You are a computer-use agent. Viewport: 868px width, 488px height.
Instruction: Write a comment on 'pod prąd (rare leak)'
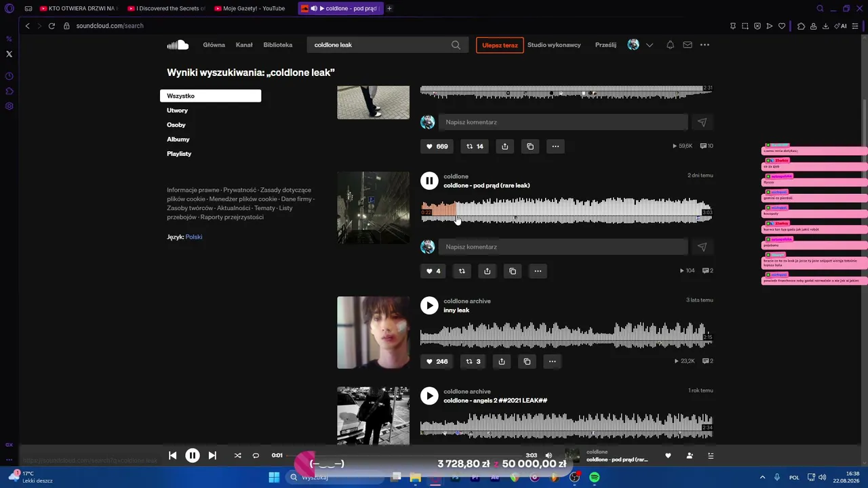(563, 247)
